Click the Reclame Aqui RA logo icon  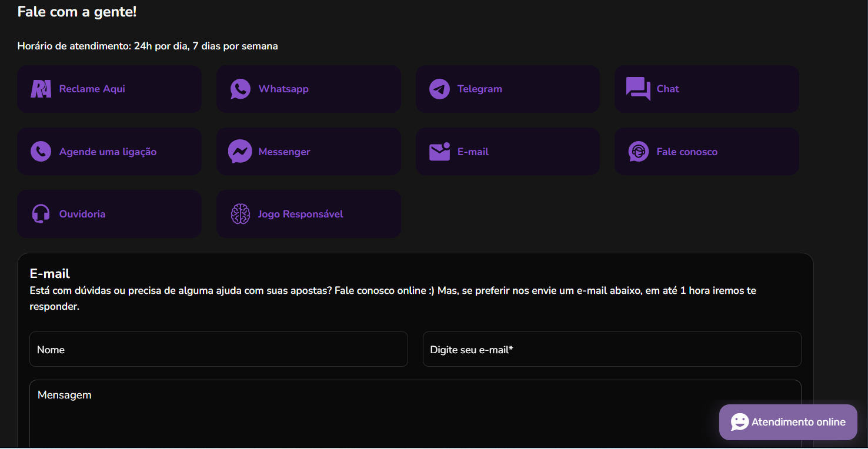point(41,89)
